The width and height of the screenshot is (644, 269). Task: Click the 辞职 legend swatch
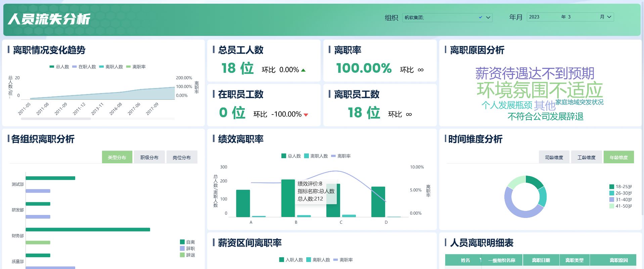tap(182, 248)
